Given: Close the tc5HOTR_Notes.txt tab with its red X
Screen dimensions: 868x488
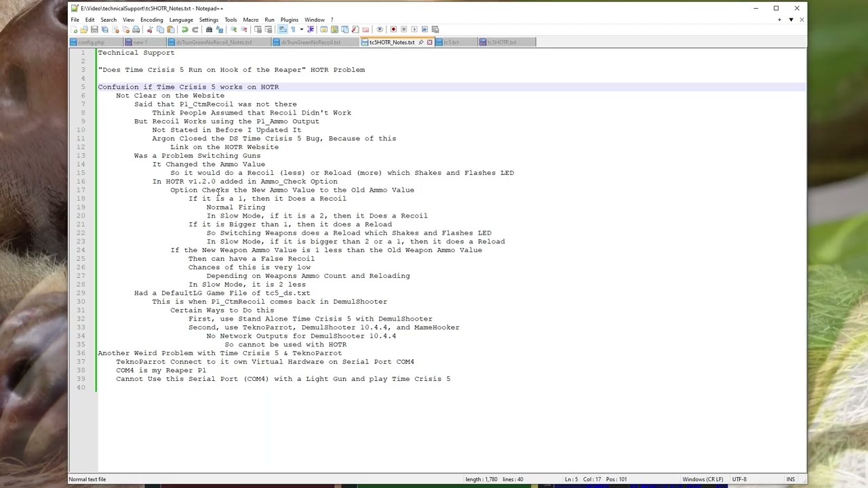Looking at the screenshot, I should click(429, 42).
